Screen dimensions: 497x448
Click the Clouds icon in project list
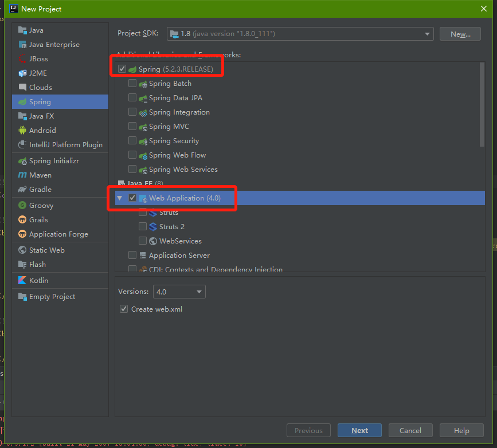[22, 88]
